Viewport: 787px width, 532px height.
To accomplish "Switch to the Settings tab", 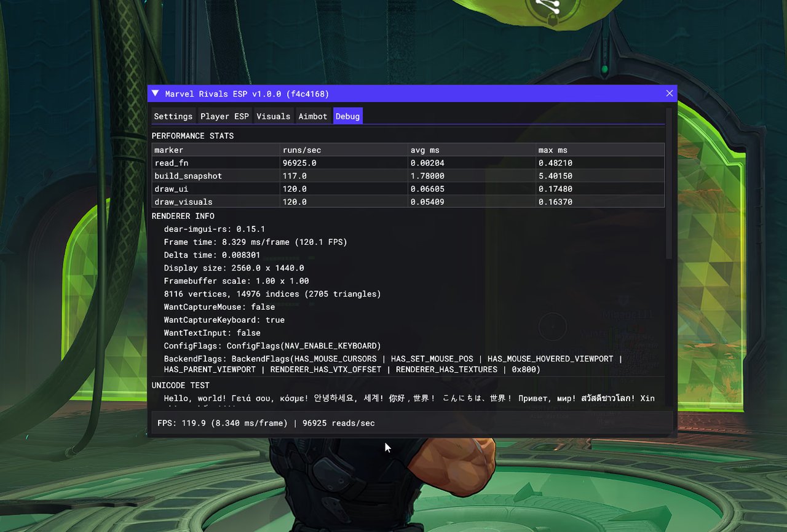I will [173, 116].
